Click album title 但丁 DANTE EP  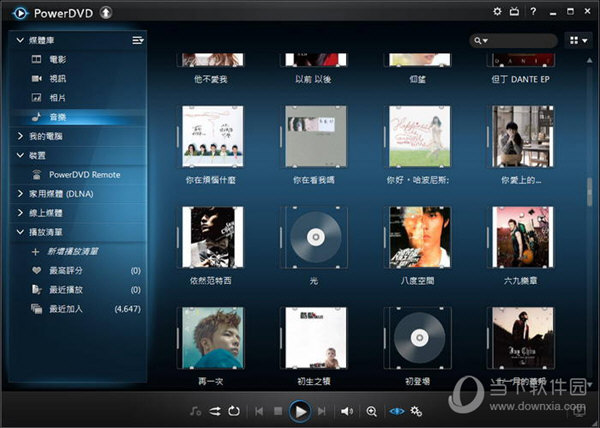pyautogui.click(x=520, y=79)
